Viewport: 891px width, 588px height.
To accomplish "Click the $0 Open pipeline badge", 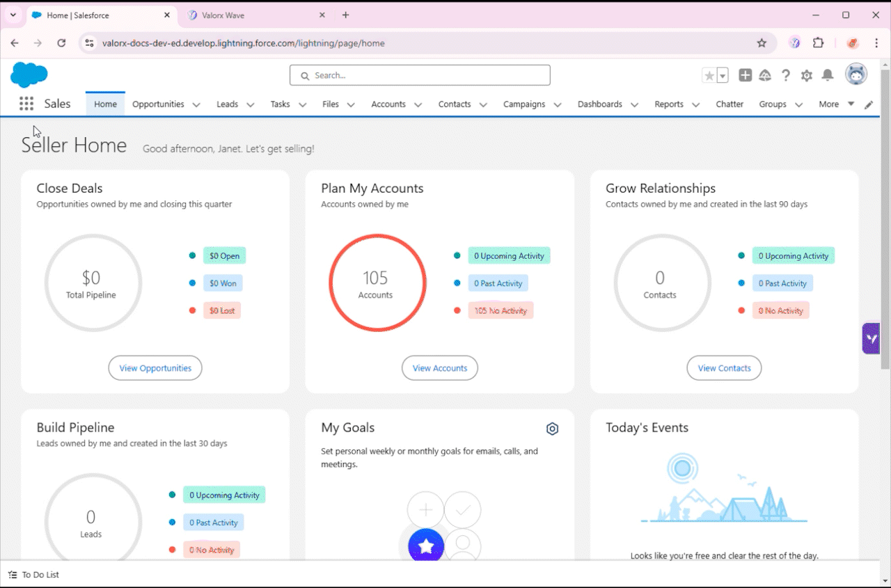I will (224, 255).
